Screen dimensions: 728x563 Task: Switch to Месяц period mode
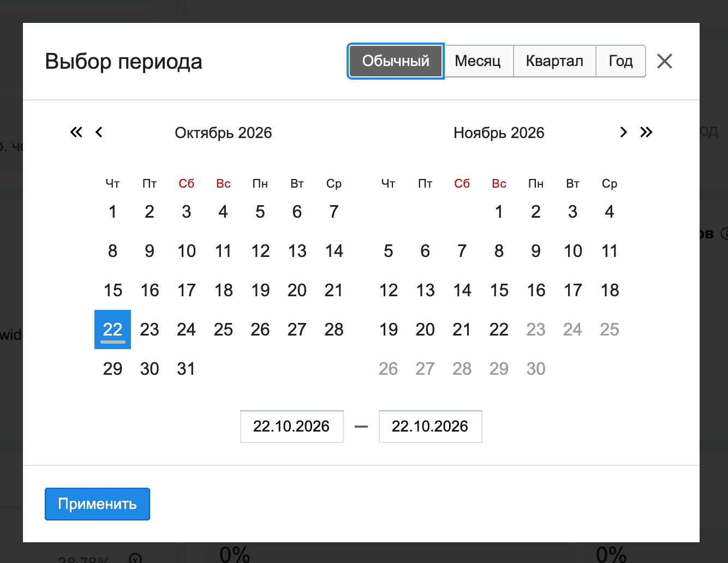[478, 61]
